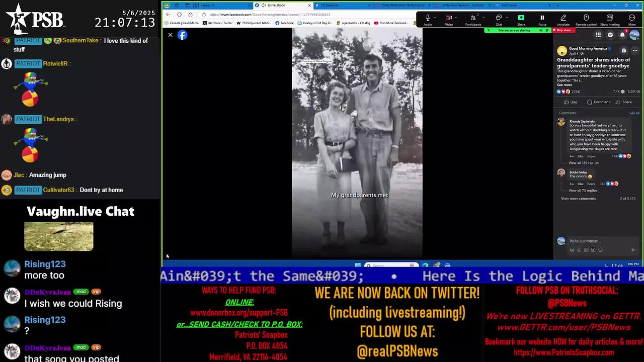Switch to second Facebook tab

[x=343, y=5]
